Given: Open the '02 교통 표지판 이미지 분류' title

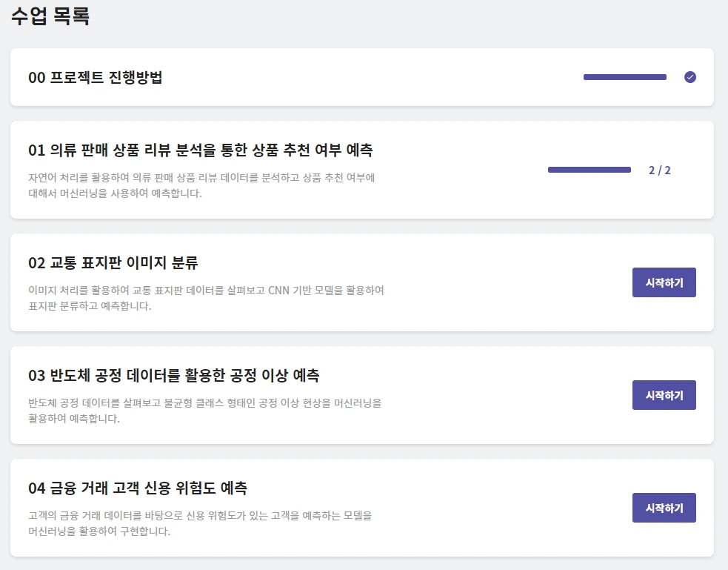Looking at the screenshot, I should [x=113, y=263].
